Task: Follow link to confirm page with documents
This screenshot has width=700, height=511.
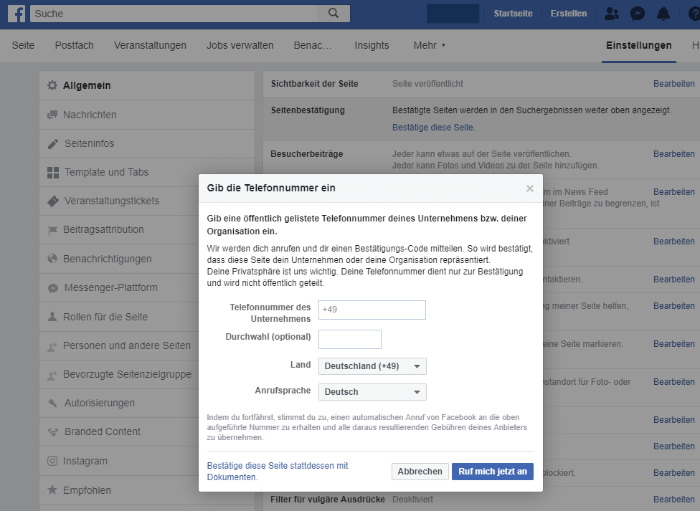Action: click(x=277, y=471)
